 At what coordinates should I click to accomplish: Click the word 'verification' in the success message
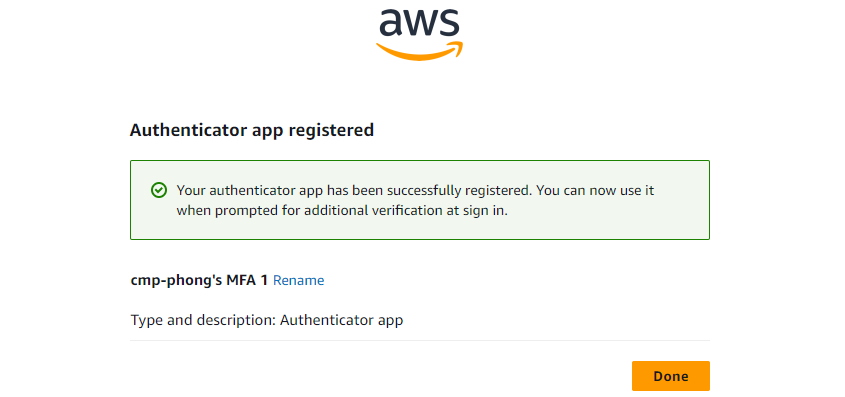tap(398, 211)
